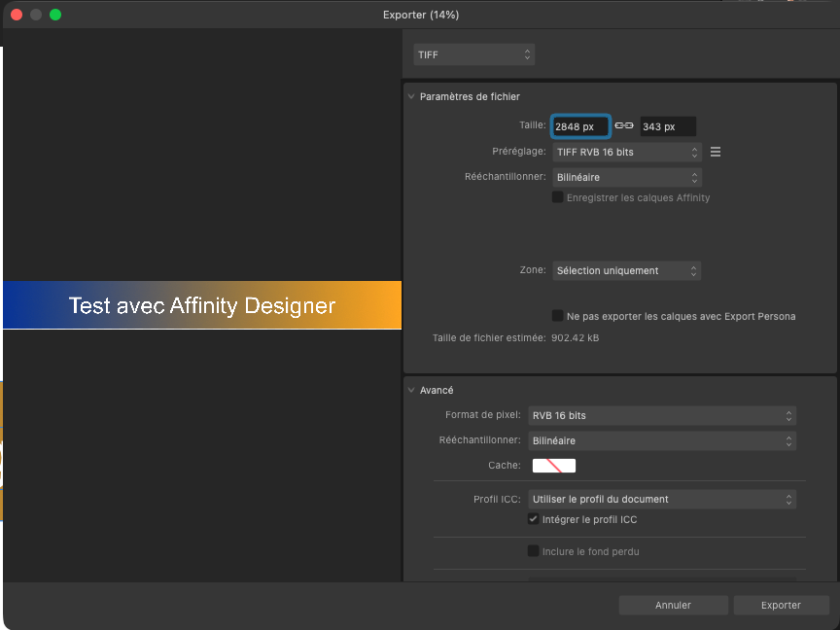The width and height of the screenshot is (840, 630).
Task: Click the red close window button
Action: pos(17,15)
